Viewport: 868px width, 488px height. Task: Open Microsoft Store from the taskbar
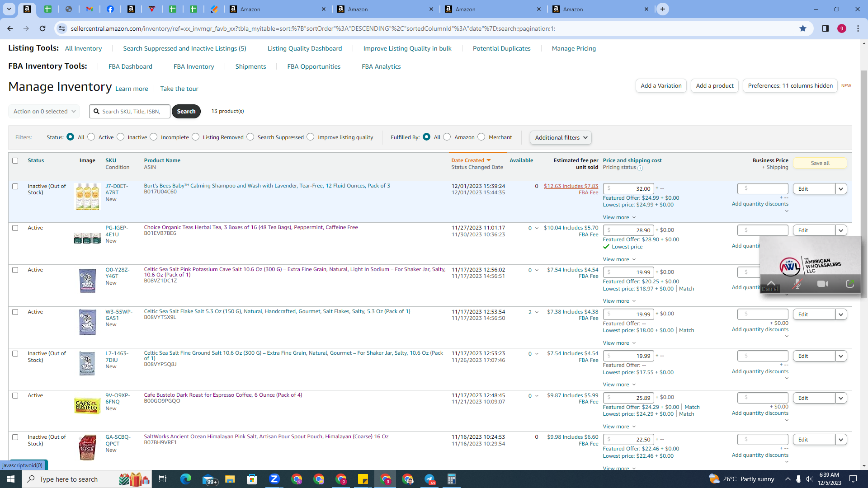[x=252, y=479]
